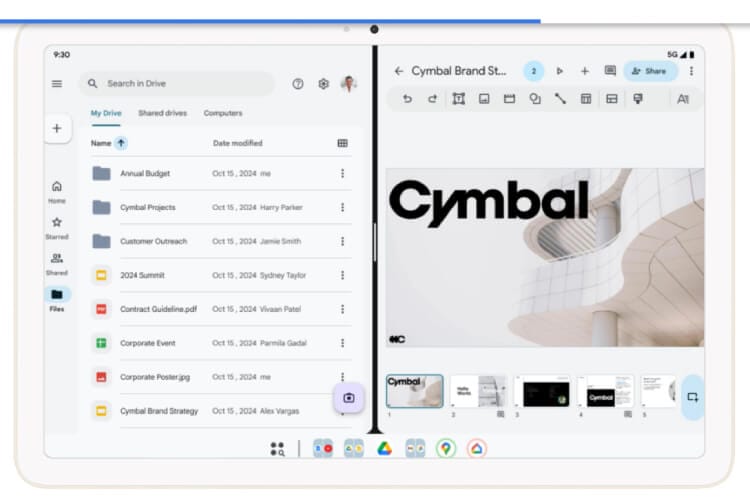Select slide 4 thumbnail
The image size is (750, 500).
(606, 391)
